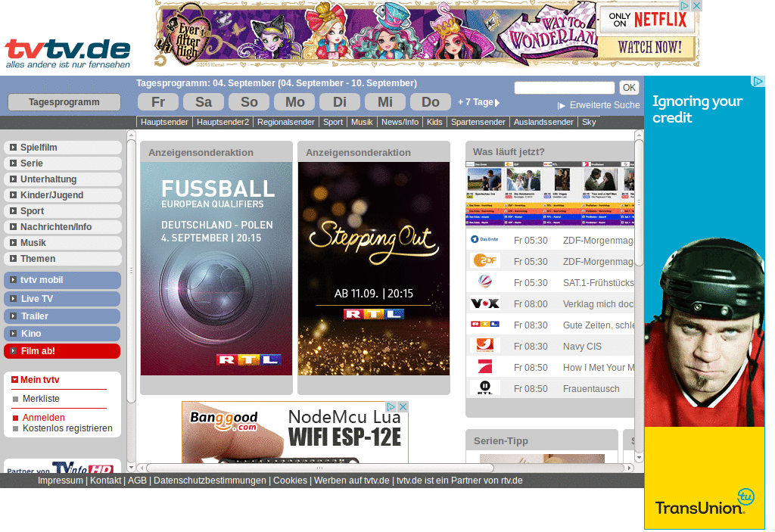Click ProSieben channel logo
775x532 pixels.
click(x=484, y=366)
